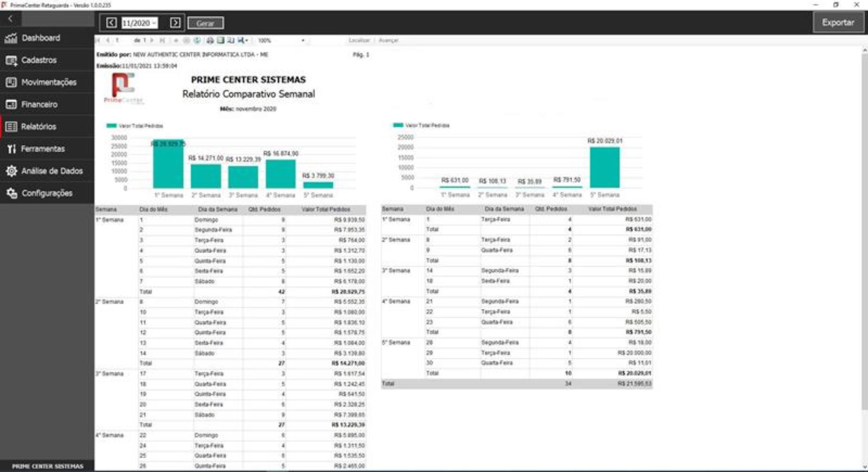
Task: Click the Gerar button
Action: (205, 23)
